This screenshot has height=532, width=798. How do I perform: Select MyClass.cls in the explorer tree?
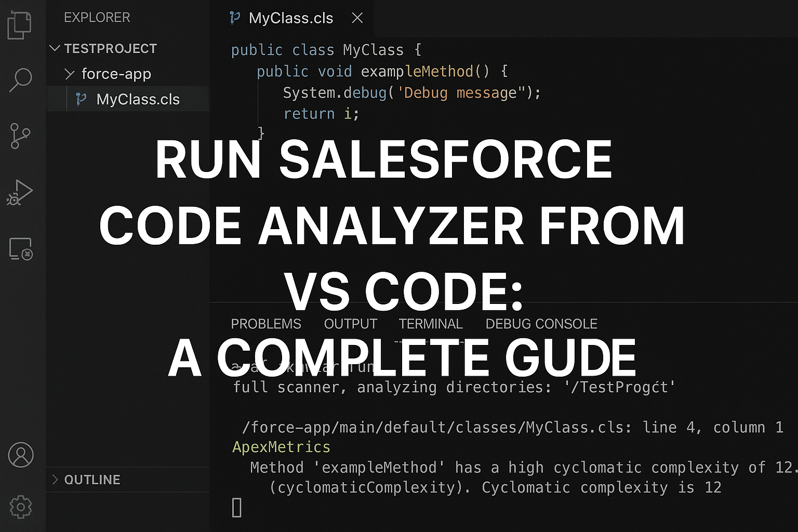[138, 99]
